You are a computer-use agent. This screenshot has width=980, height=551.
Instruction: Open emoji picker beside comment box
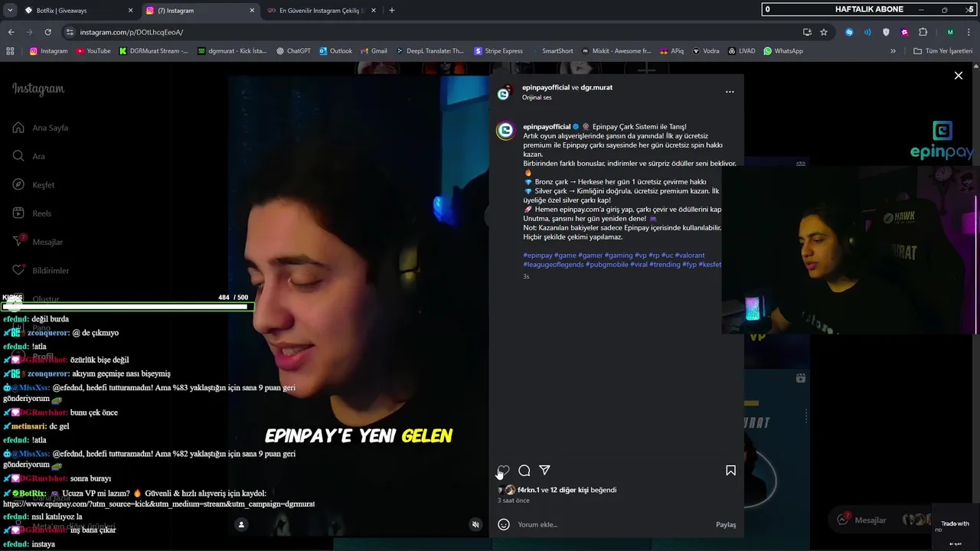point(504,524)
